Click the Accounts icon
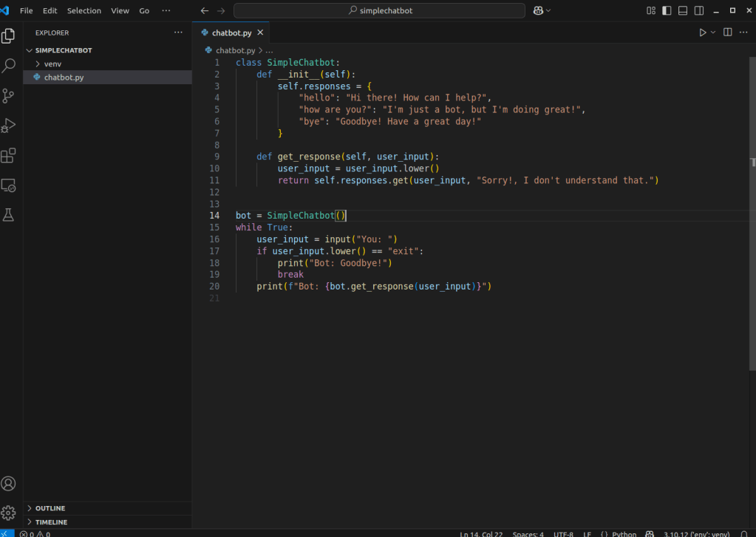Viewport: 756px width, 537px height. (x=9, y=484)
